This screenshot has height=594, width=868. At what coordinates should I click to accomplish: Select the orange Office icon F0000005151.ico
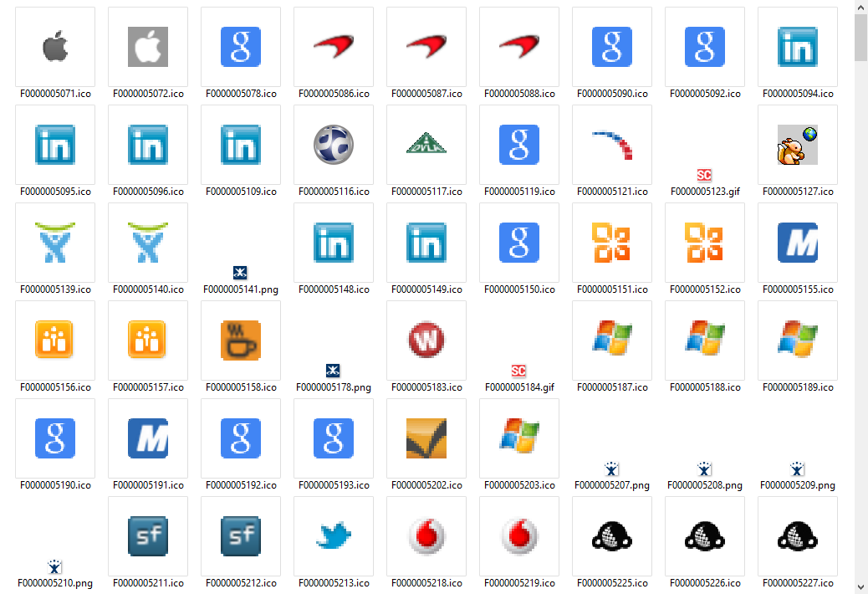[612, 243]
